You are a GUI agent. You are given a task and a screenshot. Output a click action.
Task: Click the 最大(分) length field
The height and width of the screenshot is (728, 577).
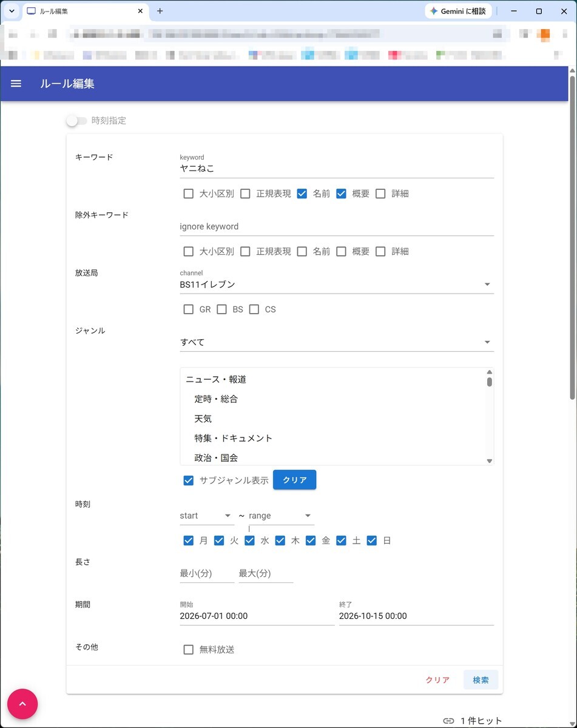tap(266, 573)
